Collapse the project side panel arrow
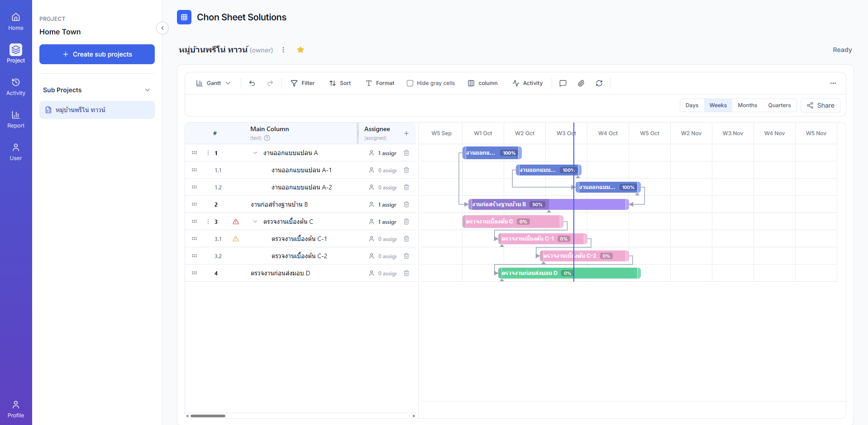Viewport: 868px width, 425px height. [x=162, y=28]
